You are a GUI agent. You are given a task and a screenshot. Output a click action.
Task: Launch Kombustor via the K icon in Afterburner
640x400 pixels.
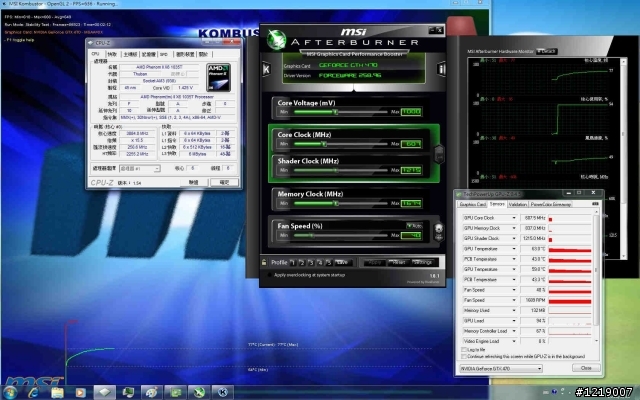point(266,69)
